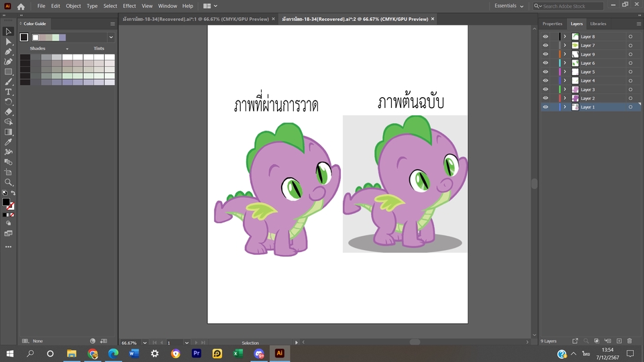This screenshot has height=362, width=644.
Task: Expand Layer 1 contents
Action: [x=565, y=107]
